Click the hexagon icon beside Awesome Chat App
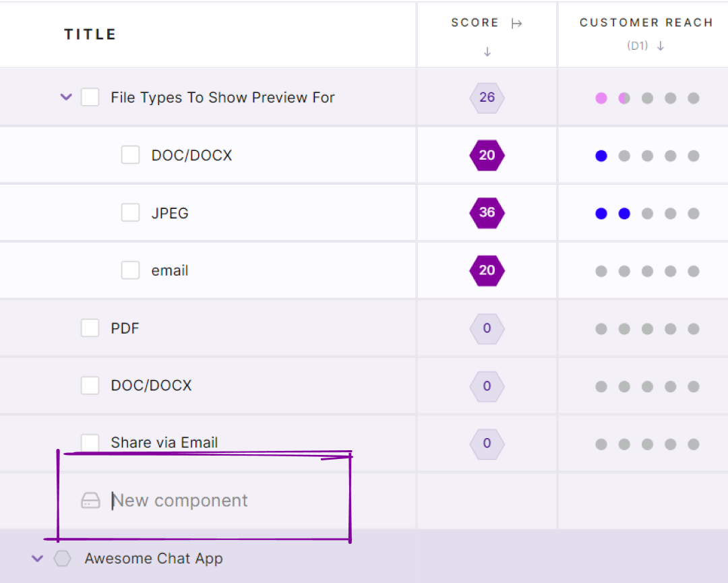The width and height of the screenshot is (728, 583). [x=63, y=559]
